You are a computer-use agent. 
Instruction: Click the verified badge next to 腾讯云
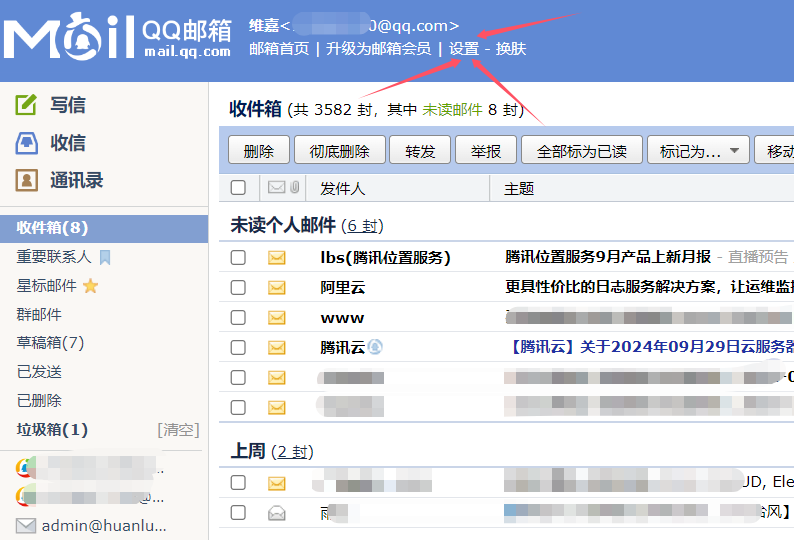click(x=375, y=347)
